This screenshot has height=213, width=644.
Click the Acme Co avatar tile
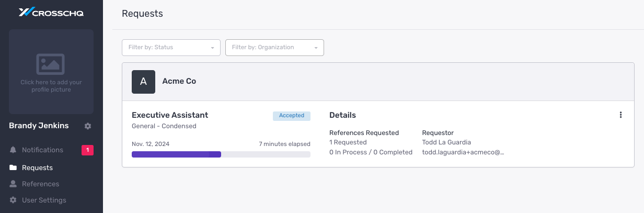click(143, 82)
